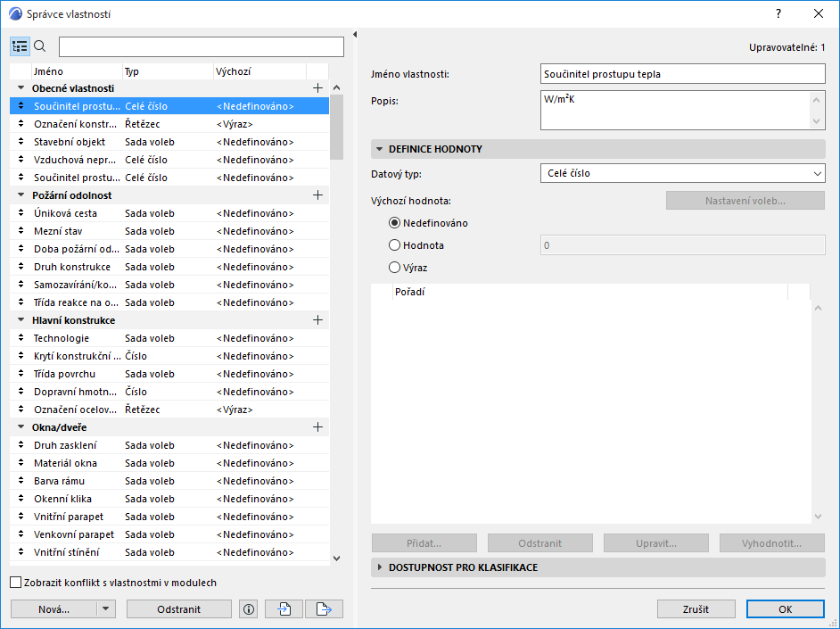Click the export properties icon

click(324, 609)
